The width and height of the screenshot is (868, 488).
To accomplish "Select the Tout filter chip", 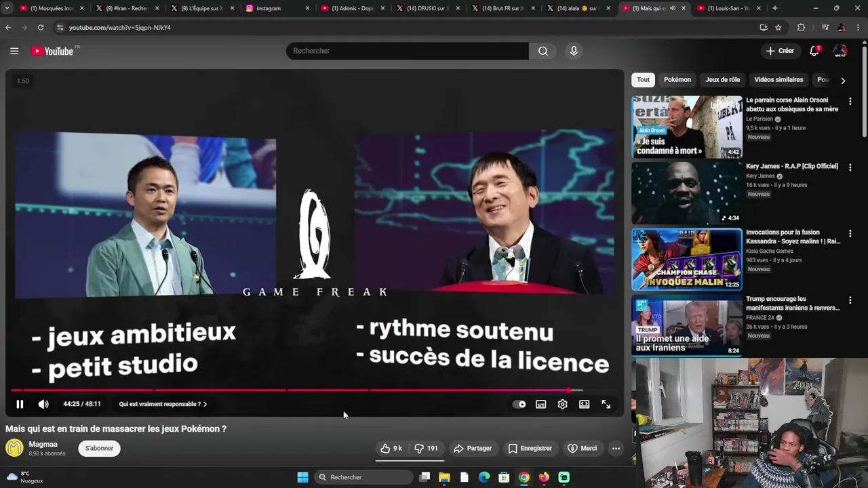I will point(643,80).
